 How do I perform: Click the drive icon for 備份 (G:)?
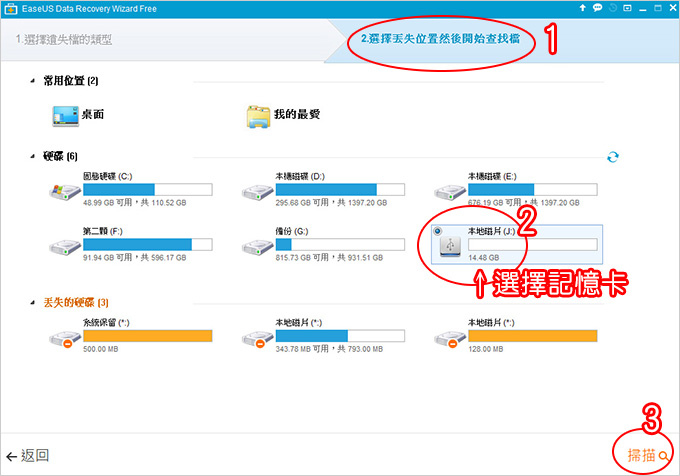coord(257,247)
